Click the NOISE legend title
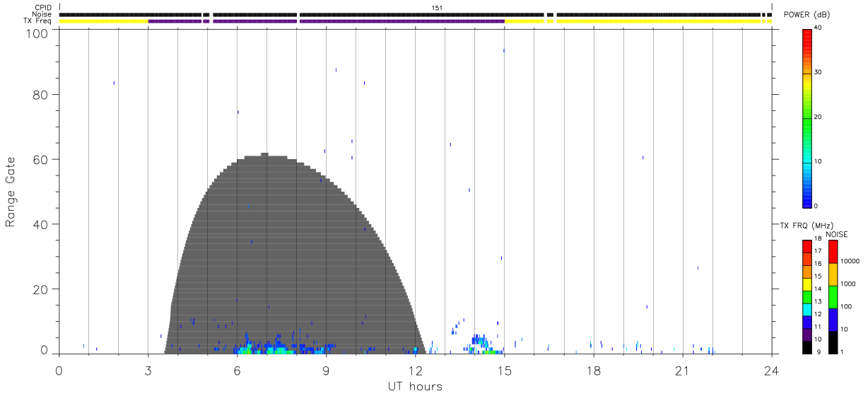868x401 pixels. tap(837, 234)
